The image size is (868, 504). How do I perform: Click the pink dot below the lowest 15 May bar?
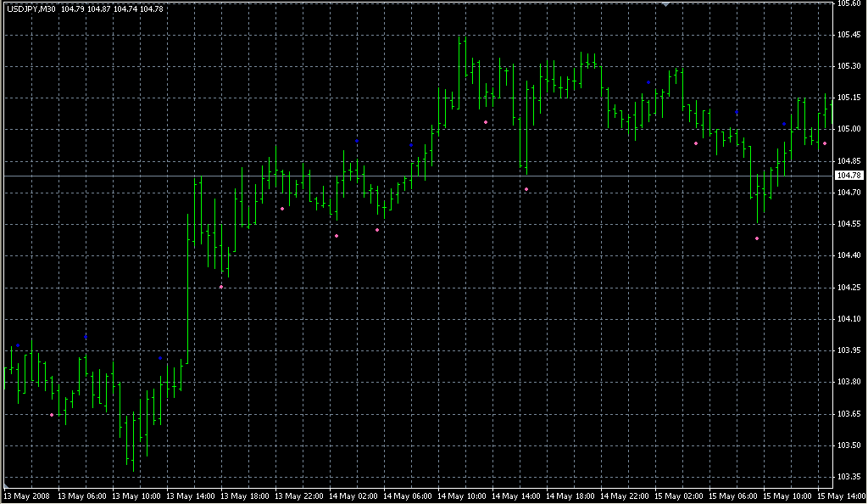click(757, 238)
